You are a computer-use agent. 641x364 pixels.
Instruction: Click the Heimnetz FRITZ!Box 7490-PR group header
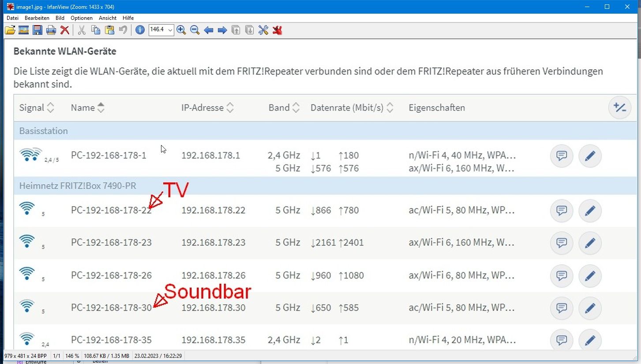(x=325, y=186)
